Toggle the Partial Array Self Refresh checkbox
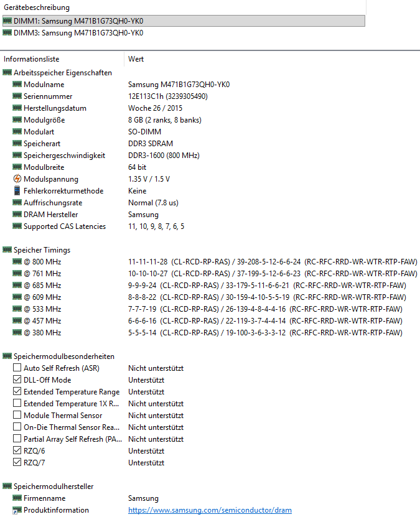This screenshot has height=517, width=420. coord(17,439)
